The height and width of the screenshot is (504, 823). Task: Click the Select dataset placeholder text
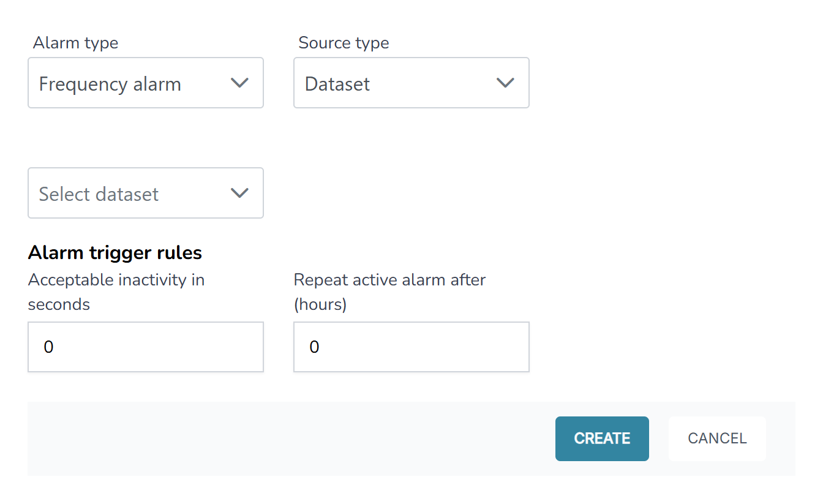(x=99, y=194)
